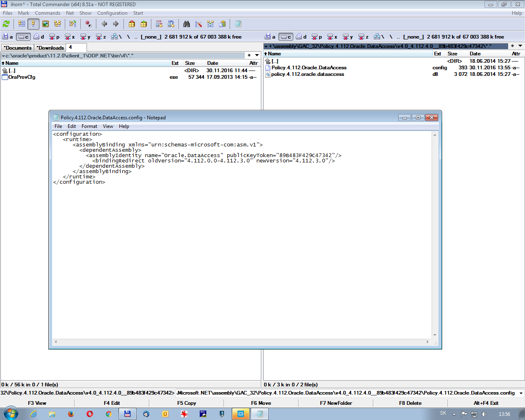Open Opera from the taskbar
The image size is (525, 420).
[89, 414]
